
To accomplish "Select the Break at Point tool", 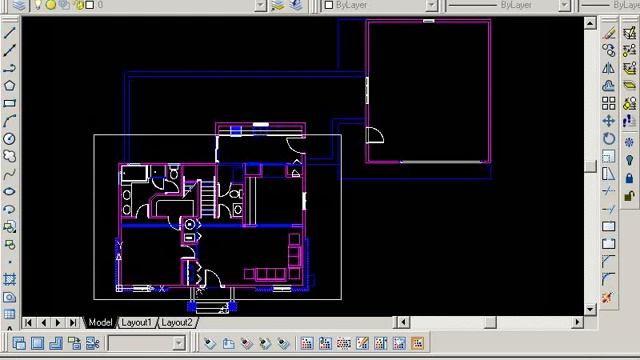I will pos(609,227).
